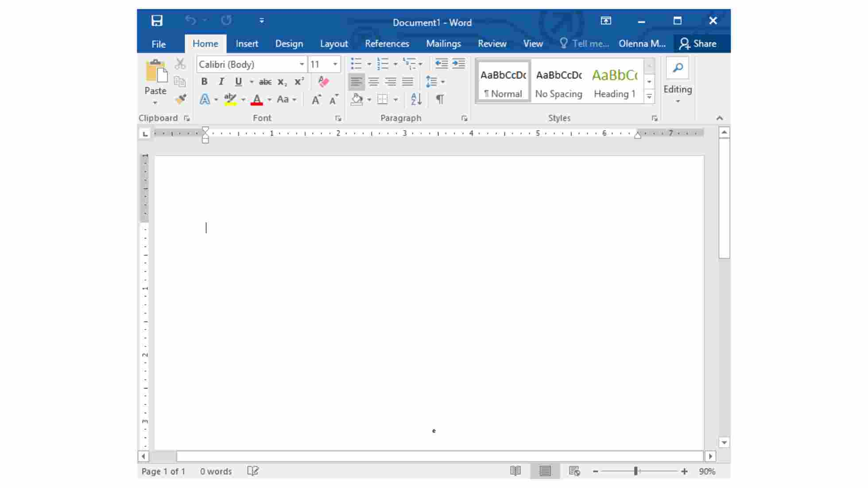The width and height of the screenshot is (868, 488).
Task: Apply the Heading 1 style
Action: [x=615, y=82]
